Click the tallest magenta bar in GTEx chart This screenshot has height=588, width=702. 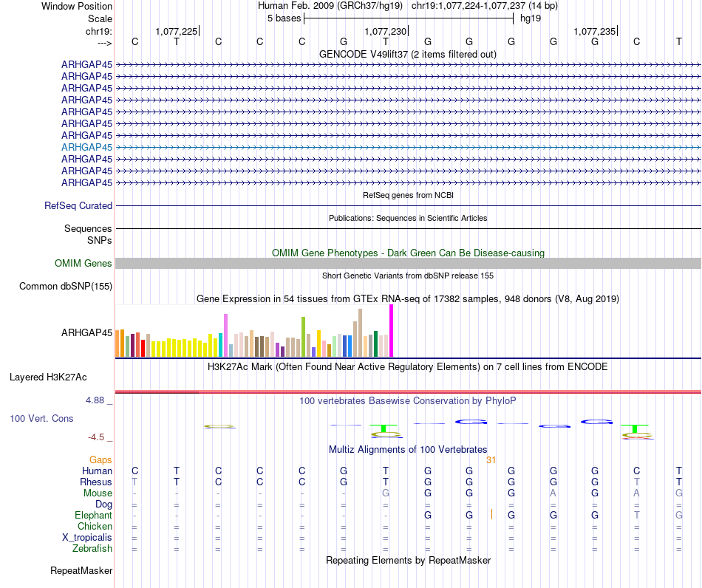point(392,331)
